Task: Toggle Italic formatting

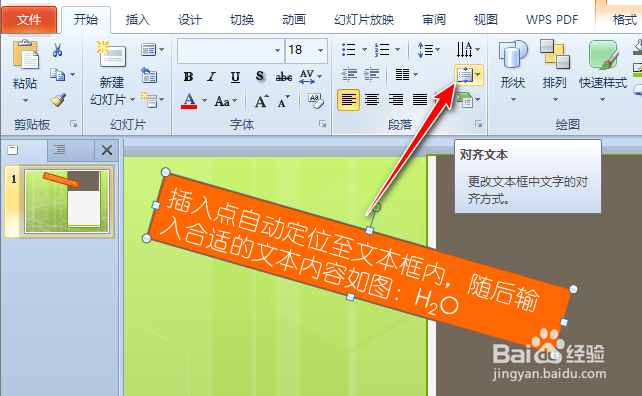Action: click(x=212, y=76)
